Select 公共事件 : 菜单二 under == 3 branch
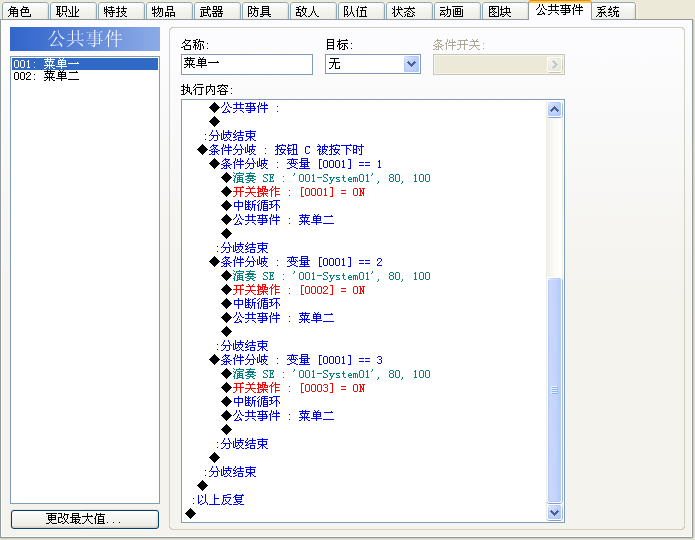695x540 pixels. tap(277, 416)
